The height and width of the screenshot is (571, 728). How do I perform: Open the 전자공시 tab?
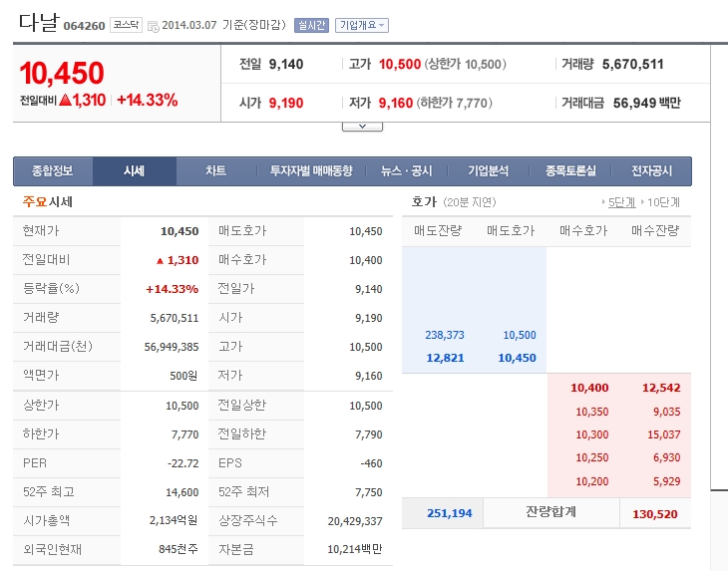click(651, 171)
